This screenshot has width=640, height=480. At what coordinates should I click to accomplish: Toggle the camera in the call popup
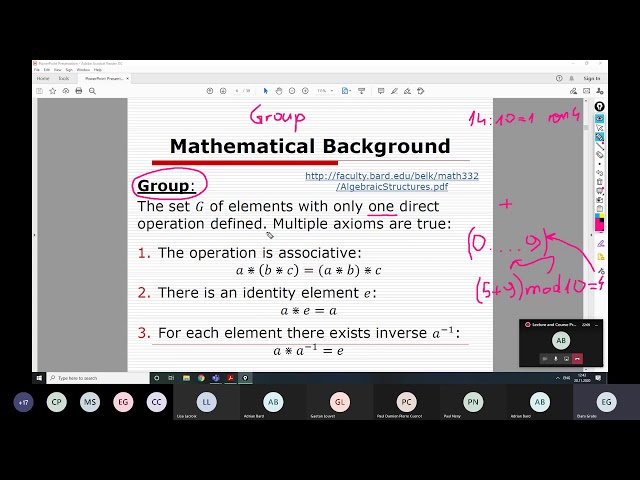click(544, 358)
